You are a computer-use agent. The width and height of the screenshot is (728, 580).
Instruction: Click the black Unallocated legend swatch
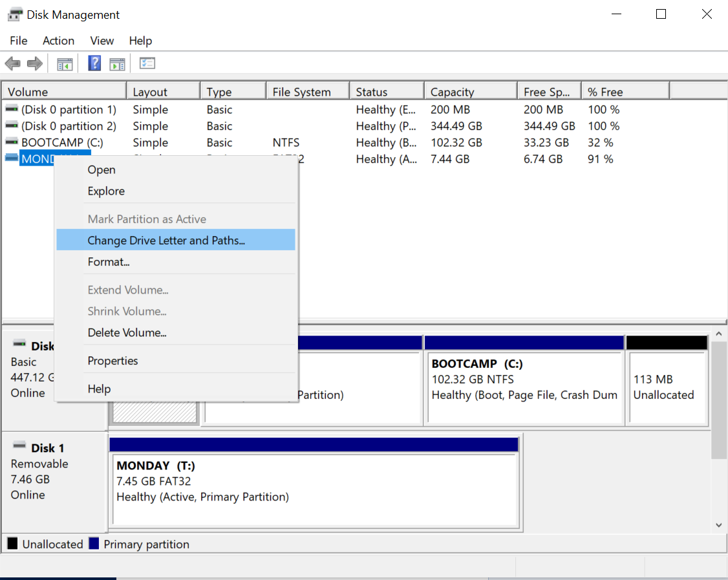[12, 543]
